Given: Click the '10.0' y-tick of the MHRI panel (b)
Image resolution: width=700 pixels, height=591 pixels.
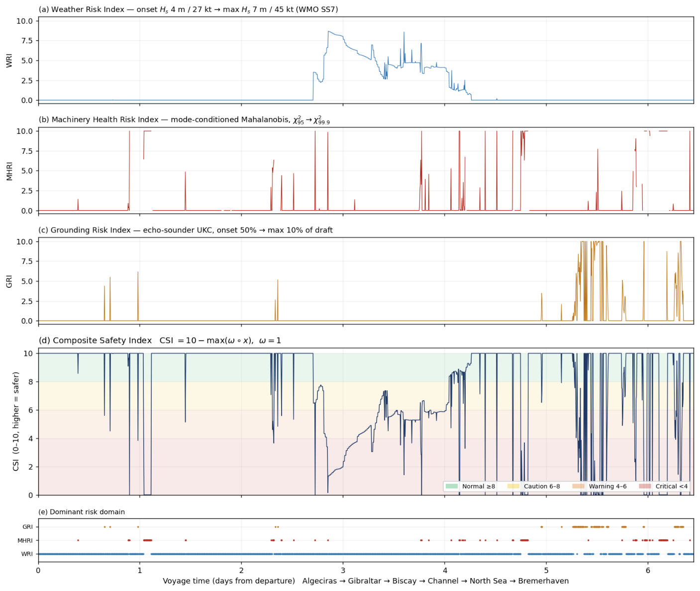Looking at the screenshot, I should point(25,131).
